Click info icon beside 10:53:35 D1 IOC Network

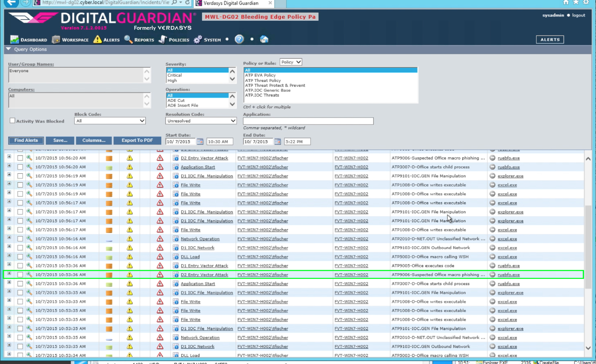(175, 347)
